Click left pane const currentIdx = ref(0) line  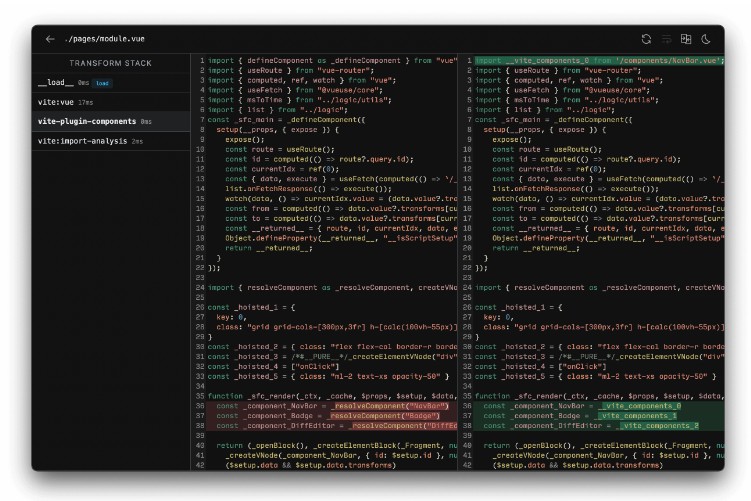point(282,169)
